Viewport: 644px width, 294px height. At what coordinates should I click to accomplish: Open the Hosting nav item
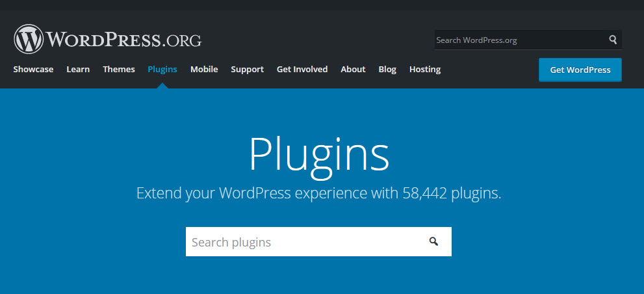coord(425,69)
